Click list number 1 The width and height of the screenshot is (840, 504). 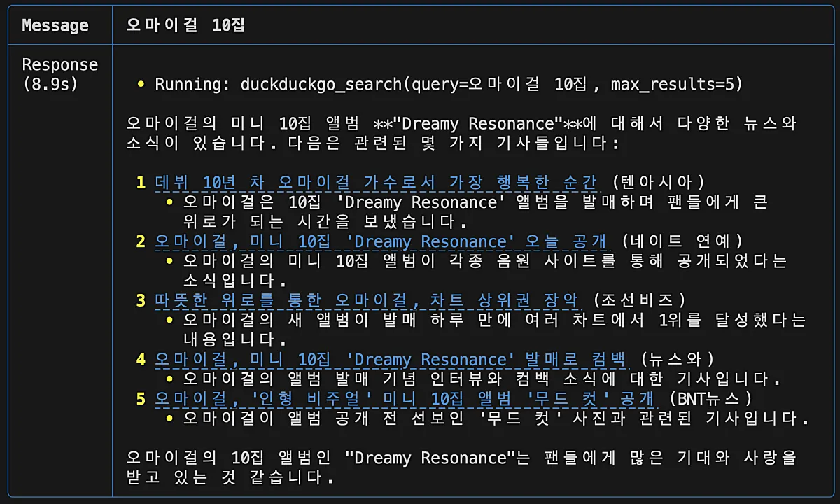(141, 183)
